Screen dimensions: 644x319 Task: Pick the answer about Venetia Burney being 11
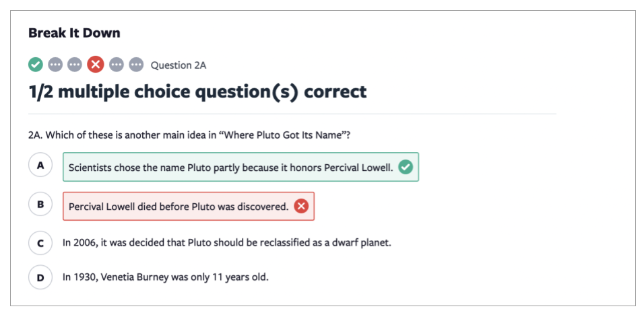(x=166, y=277)
